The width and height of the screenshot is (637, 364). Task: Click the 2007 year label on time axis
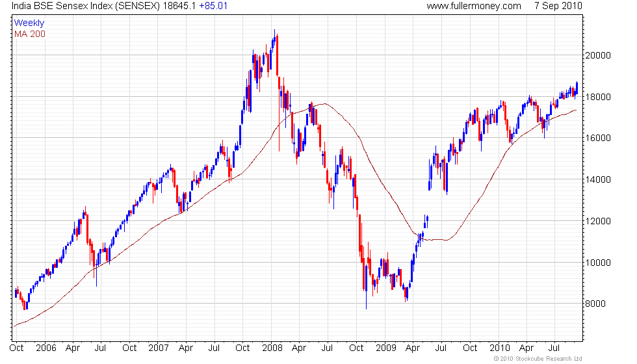point(159,348)
